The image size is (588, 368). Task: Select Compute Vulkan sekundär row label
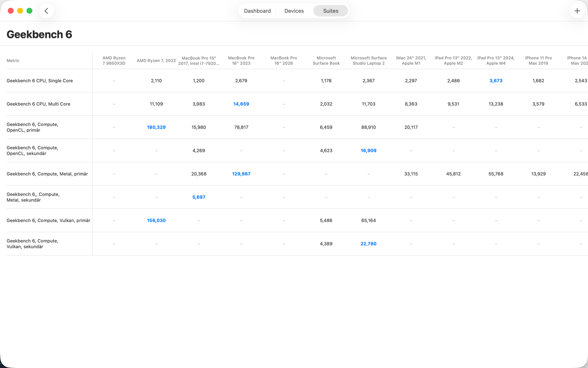coord(32,244)
